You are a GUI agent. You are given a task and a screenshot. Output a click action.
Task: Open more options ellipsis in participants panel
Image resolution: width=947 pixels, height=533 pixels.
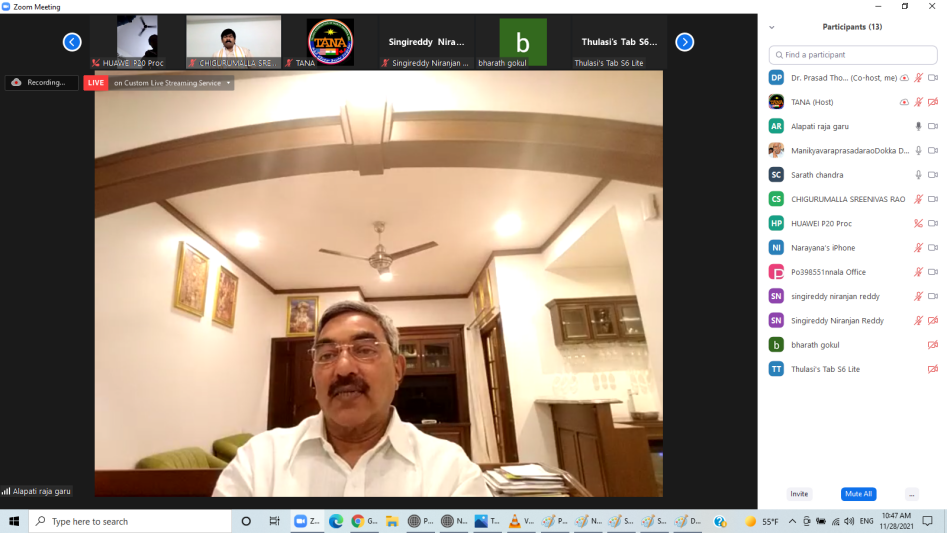click(912, 494)
